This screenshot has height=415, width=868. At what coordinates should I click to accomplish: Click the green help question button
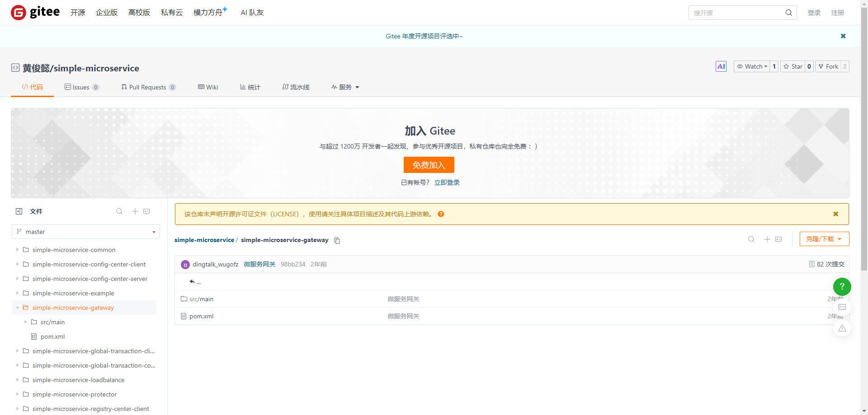click(x=842, y=286)
